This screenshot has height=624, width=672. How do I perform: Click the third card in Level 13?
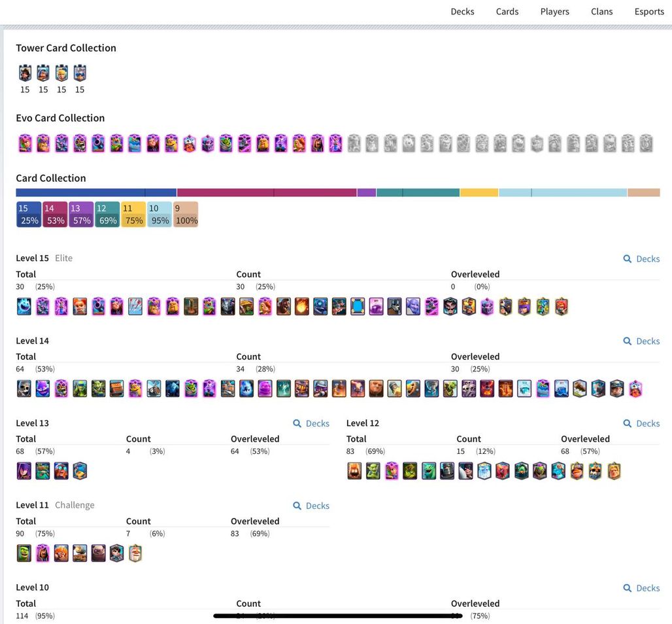click(x=61, y=471)
